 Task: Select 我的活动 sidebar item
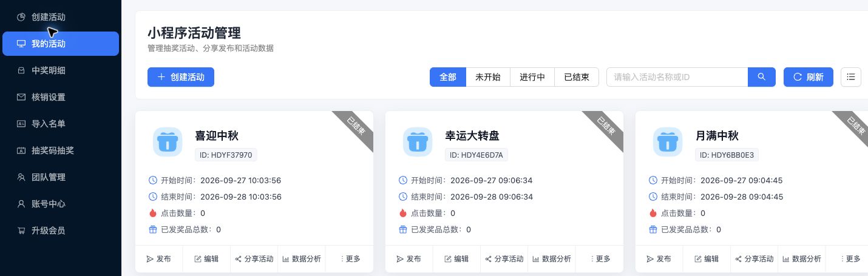pos(61,44)
